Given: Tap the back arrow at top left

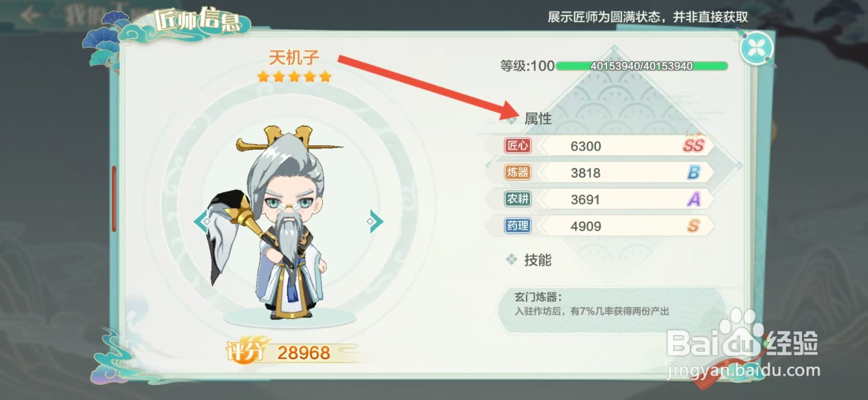Looking at the screenshot, I should (x=30, y=15).
